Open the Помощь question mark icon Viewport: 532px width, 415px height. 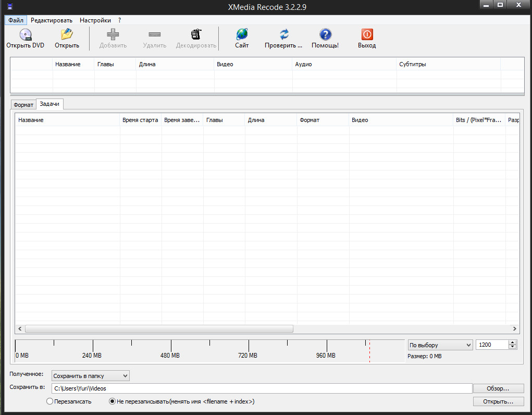pos(325,34)
